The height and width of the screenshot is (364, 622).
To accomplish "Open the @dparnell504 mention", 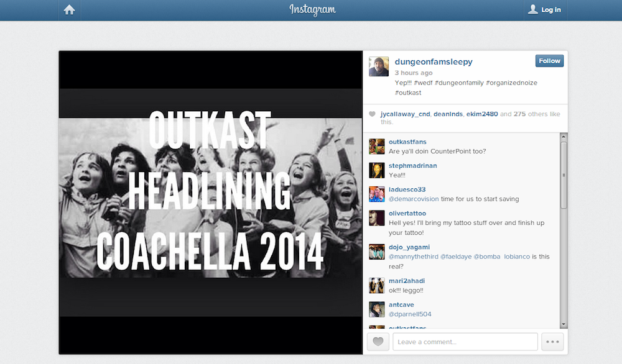I will tap(410, 314).
